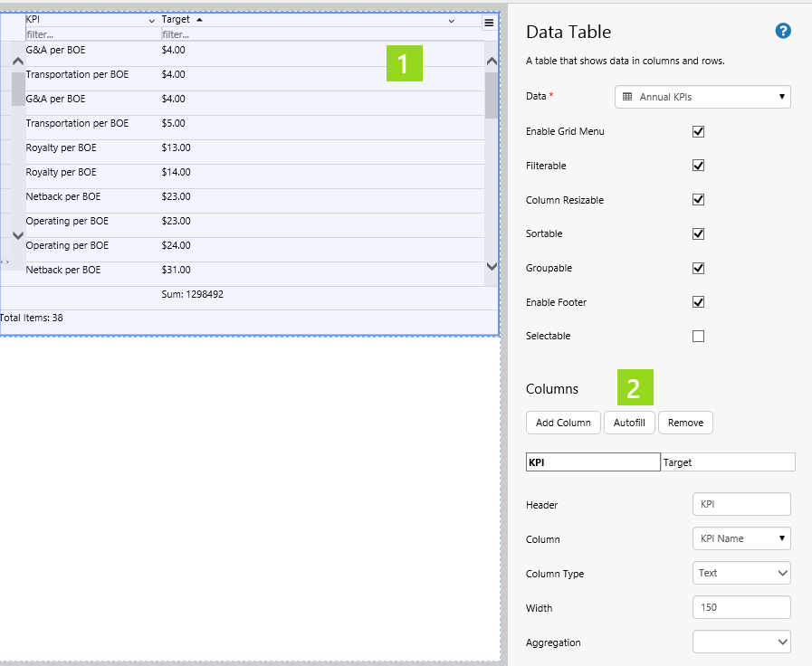
Task: Click the Total Items: 38 text
Action: [31, 318]
